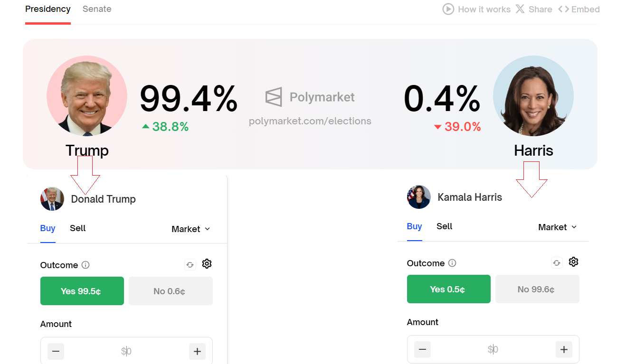Click the How it works play icon
This screenshot has width=636, height=364.
point(448,9)
